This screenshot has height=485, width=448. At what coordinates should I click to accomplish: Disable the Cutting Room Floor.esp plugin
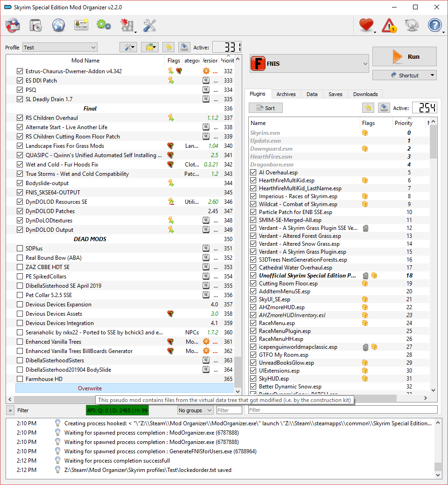click(x=253, y=284)
